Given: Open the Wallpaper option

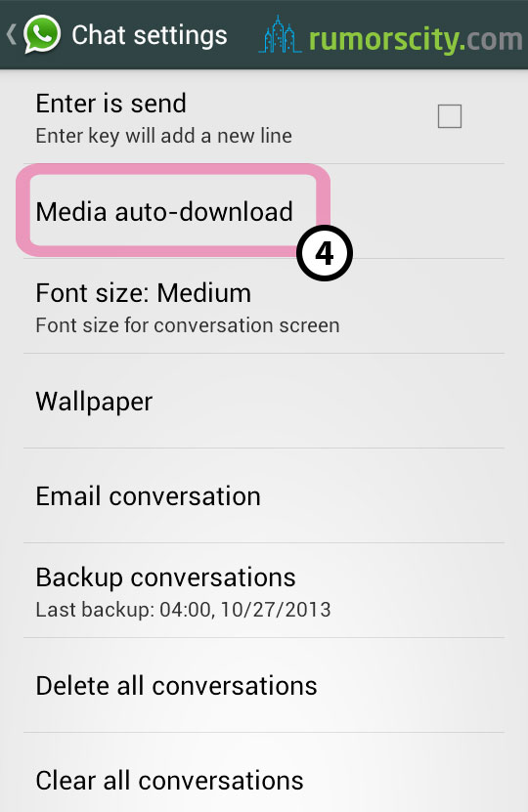Looking at the screenshot, I should pyautogui.click(x=264, y=401).
